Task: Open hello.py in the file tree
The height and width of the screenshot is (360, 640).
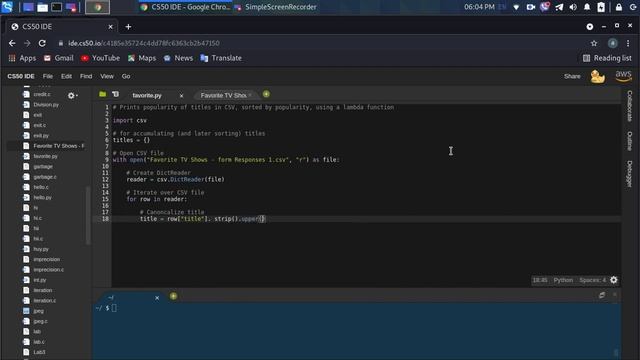Action: [x=42, y=198]
